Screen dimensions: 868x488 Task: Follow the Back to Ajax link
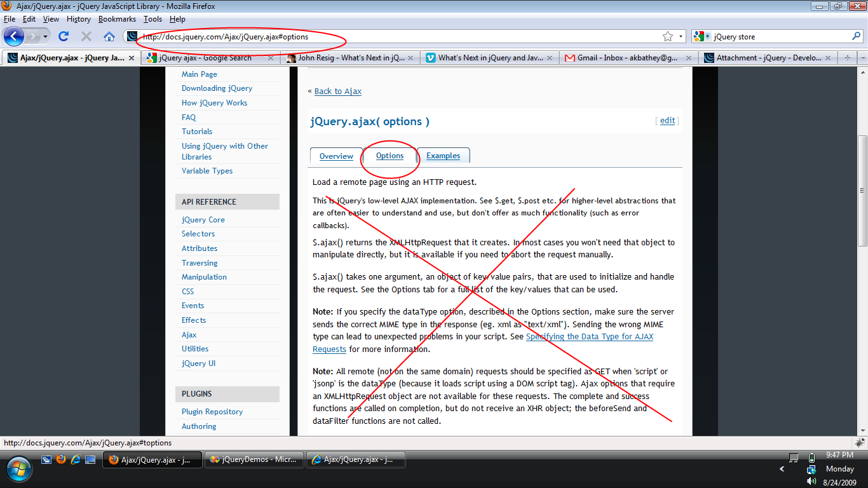click(x=337, y=91)
